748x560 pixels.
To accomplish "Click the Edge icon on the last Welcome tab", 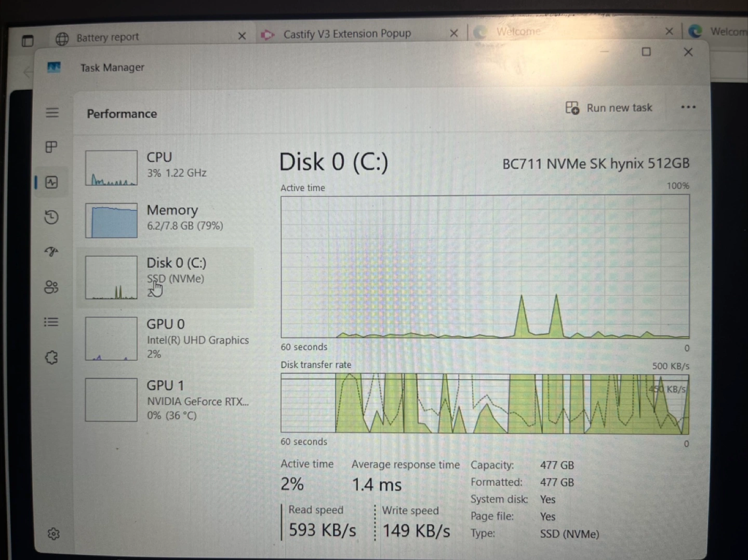I will [695, 31].
